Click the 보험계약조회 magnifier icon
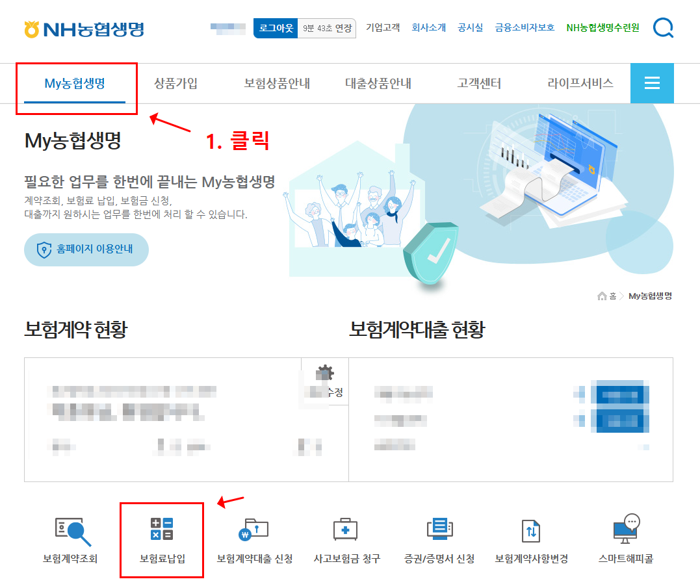Viewport: 700px width, 588px height. [x=73, y=531]
